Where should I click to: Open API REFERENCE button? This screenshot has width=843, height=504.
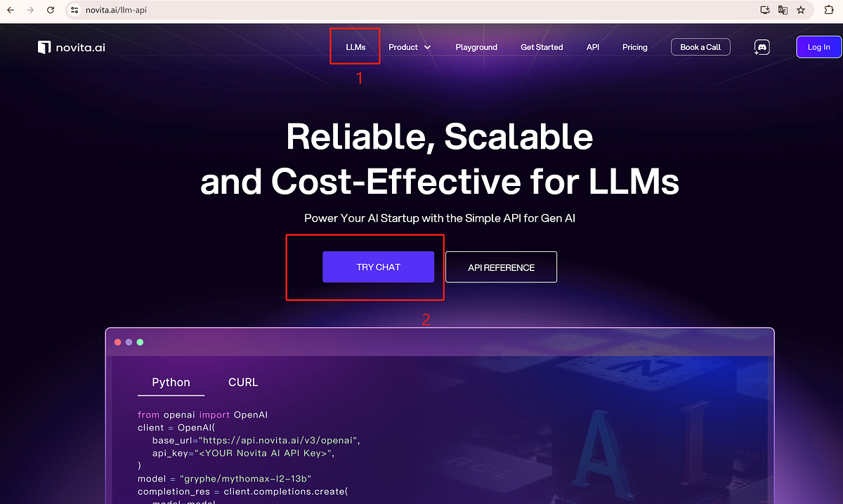click(502, 267)
